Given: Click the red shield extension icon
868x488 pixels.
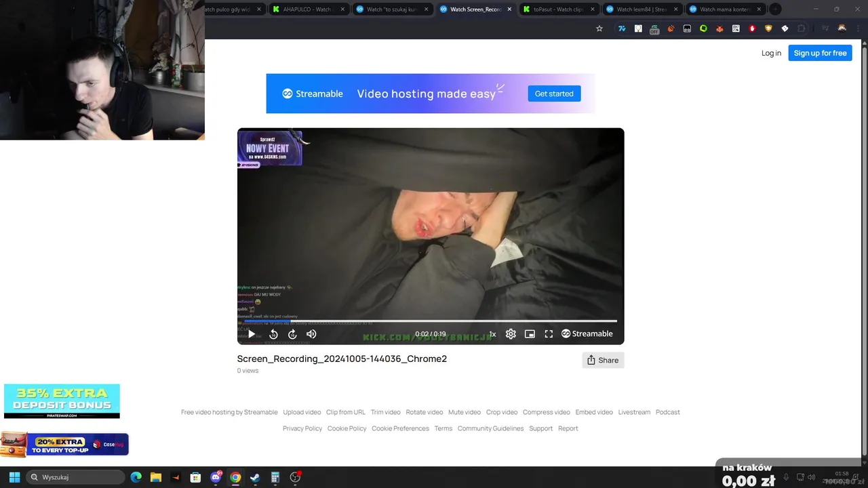Looking at the screenshot, I should pyautogui.click(x=752, y=28).
